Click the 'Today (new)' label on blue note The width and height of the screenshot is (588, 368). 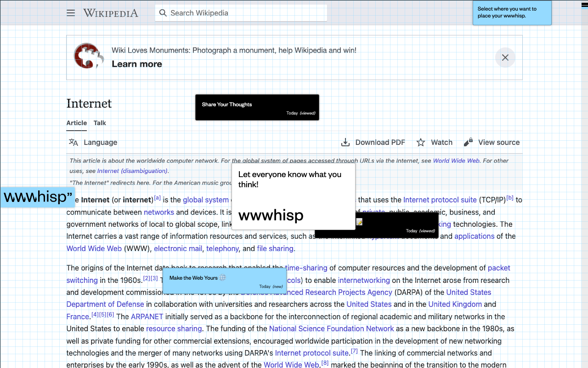271,287
